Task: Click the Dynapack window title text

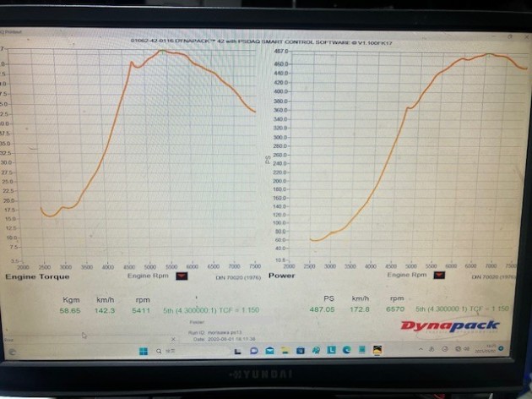Action: click(x=262, y=41)
